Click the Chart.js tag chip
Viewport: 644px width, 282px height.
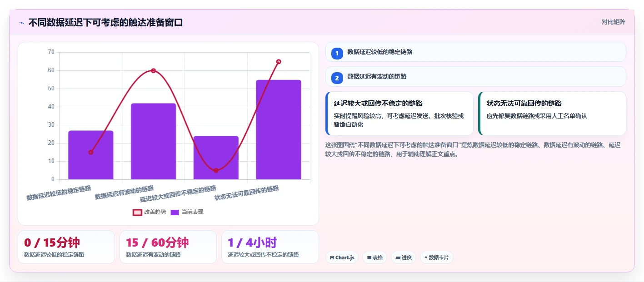[342, 257]
